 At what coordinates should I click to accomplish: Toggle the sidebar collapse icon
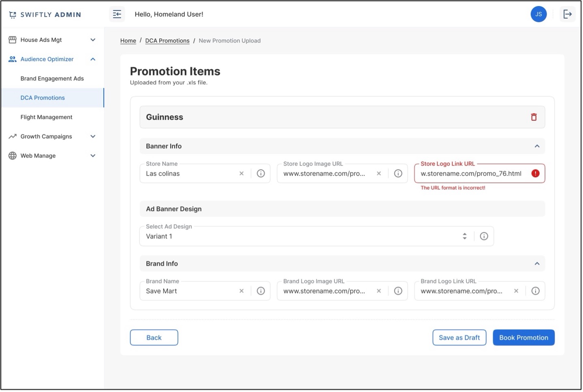(117, 14)
